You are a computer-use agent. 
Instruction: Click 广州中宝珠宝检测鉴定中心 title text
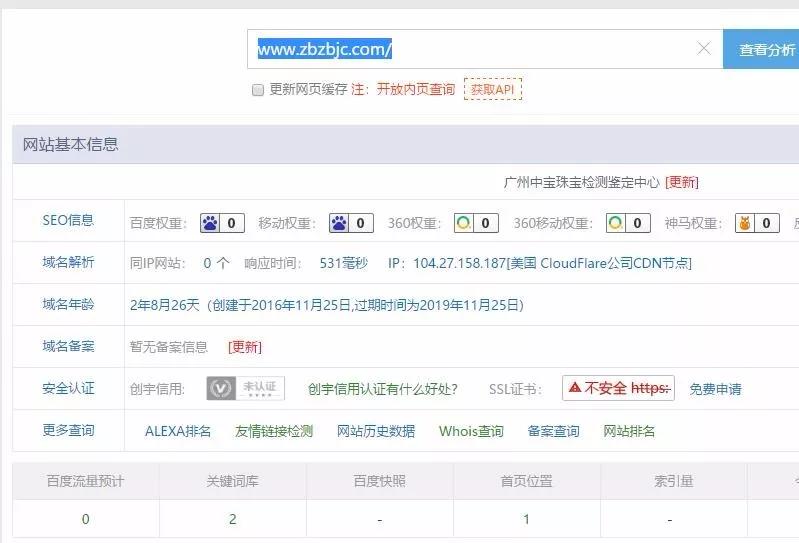(581, 182)
